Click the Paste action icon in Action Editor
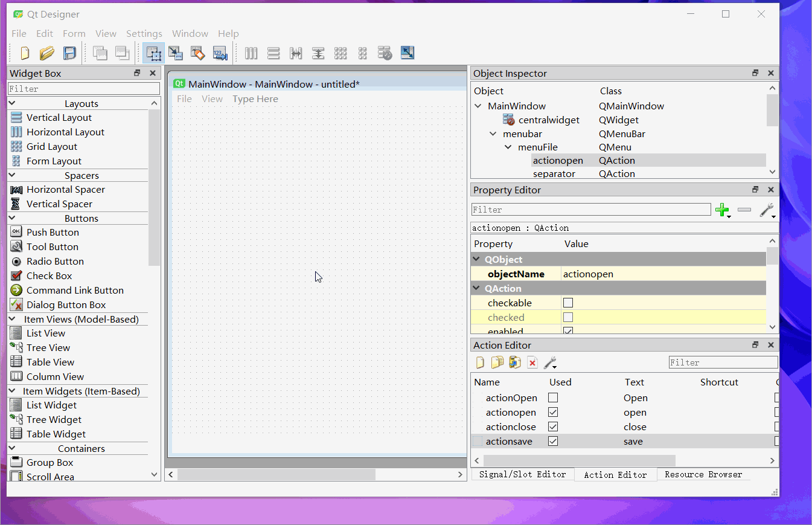This screenshot has width=812, height=525. (514, 362)
